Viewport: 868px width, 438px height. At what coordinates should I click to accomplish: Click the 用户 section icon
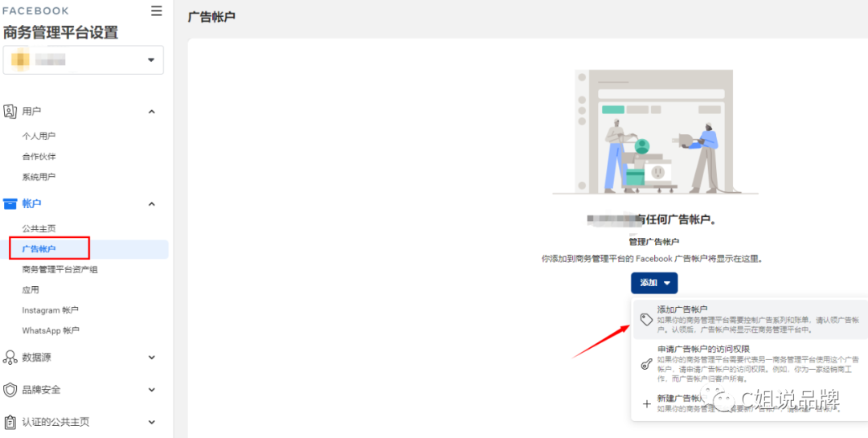10,111
